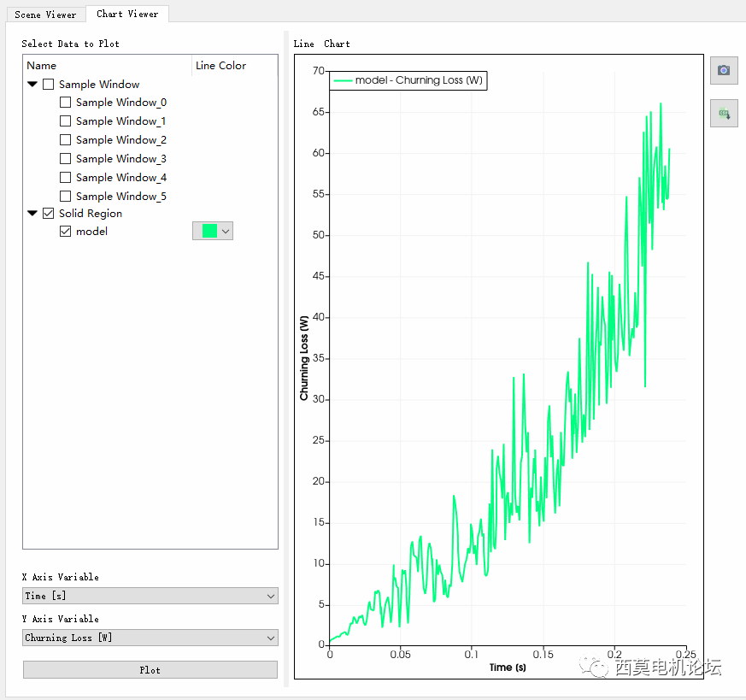746x700 pixels.
Task: Check the Sample Window_4 box
Action: coord(65,178)
